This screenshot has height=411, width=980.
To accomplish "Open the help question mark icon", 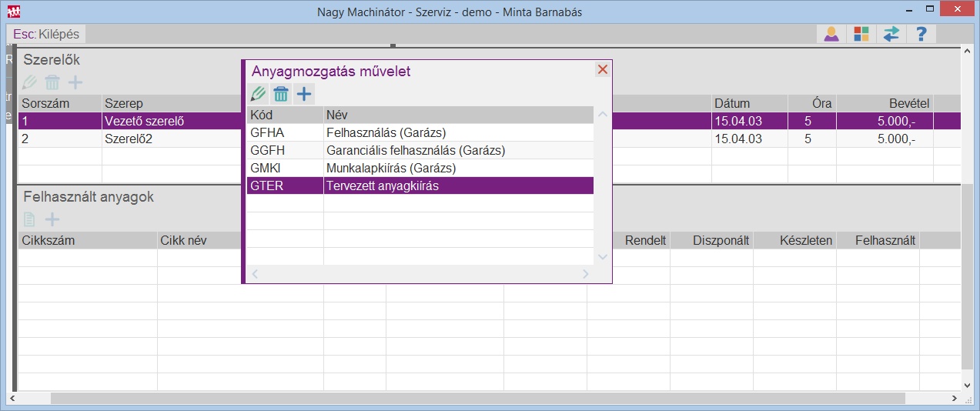I will pyautogui.click(x=921, y=34).
